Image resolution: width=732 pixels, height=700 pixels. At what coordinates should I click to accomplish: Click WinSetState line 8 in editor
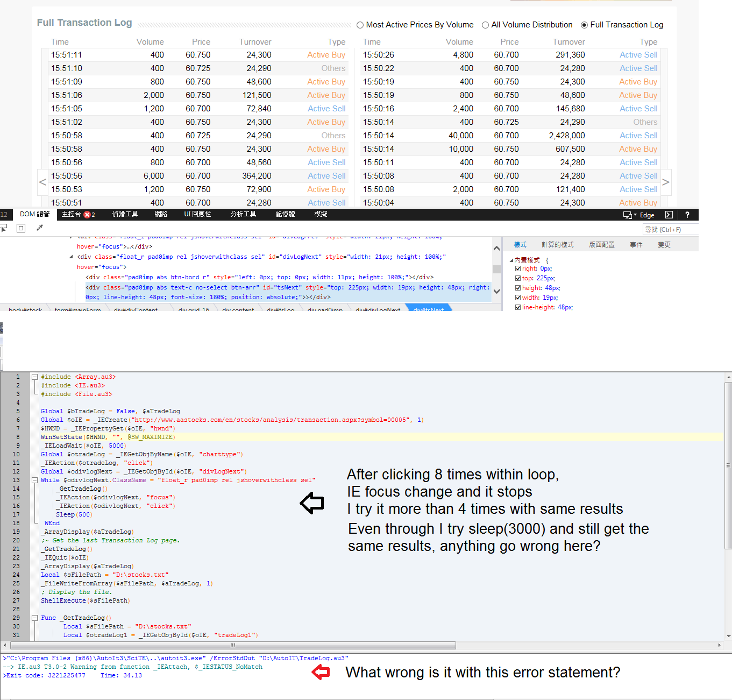108,437
